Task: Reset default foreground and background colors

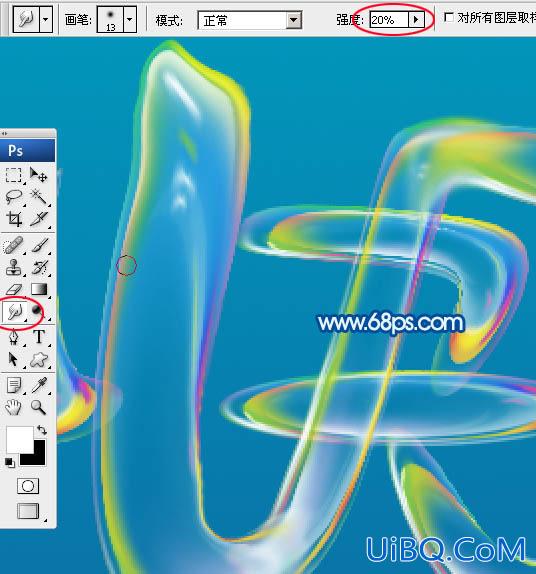Action: click(x=10, y=463)
